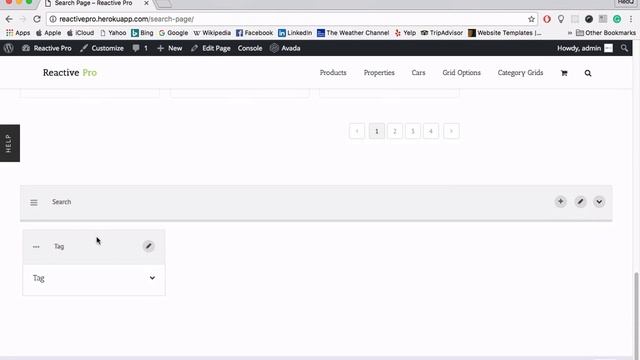Open the shopping cart icon in site header
This screenshot has height=360, width=640.
564,73
